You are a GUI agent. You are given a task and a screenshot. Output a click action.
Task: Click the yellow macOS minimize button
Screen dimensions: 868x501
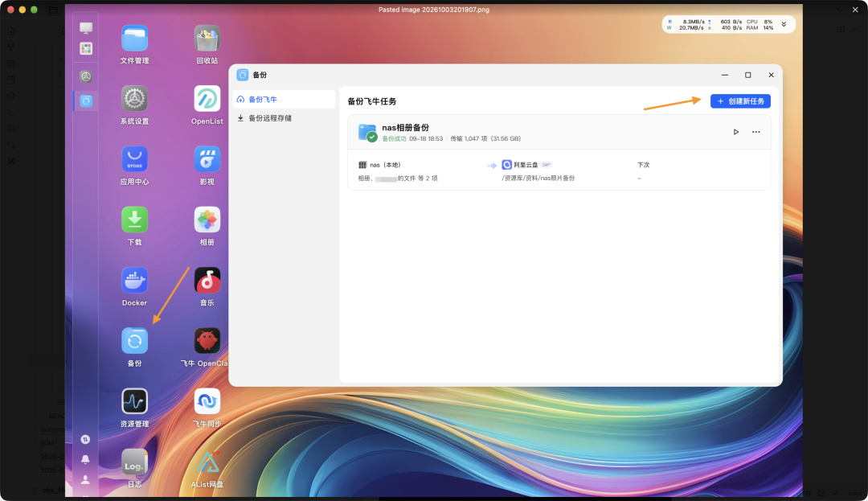click(23, 10)
